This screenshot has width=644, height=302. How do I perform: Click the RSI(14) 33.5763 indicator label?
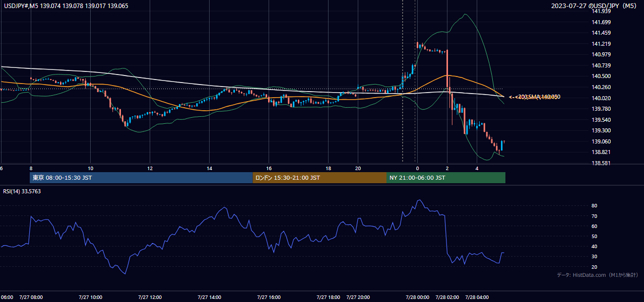[22, 191]
